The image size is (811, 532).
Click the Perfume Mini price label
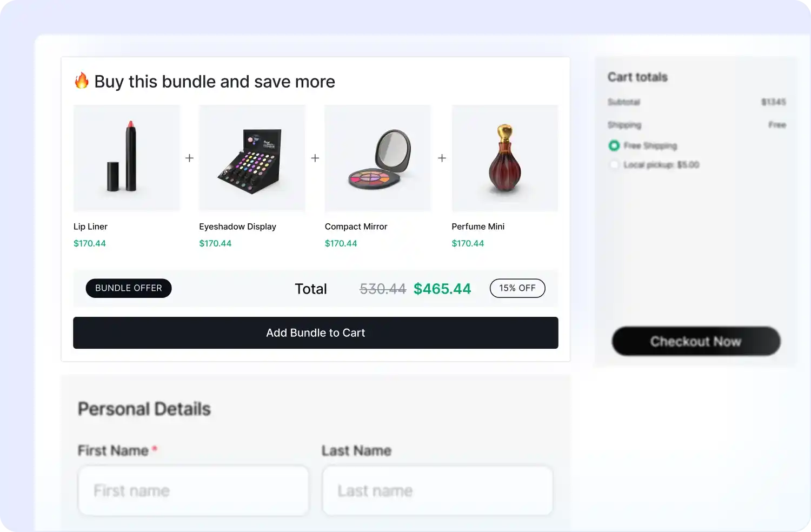[467, 243]
